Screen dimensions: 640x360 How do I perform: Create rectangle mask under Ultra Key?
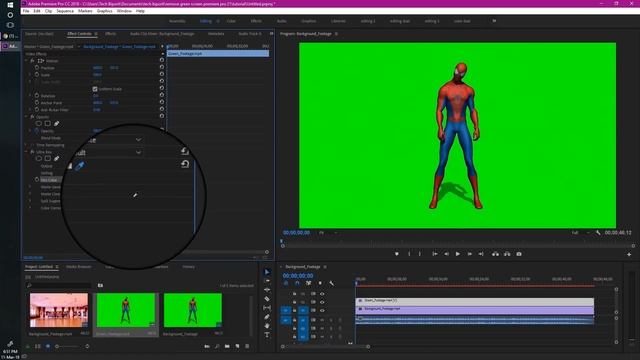(x=48, y=158)
